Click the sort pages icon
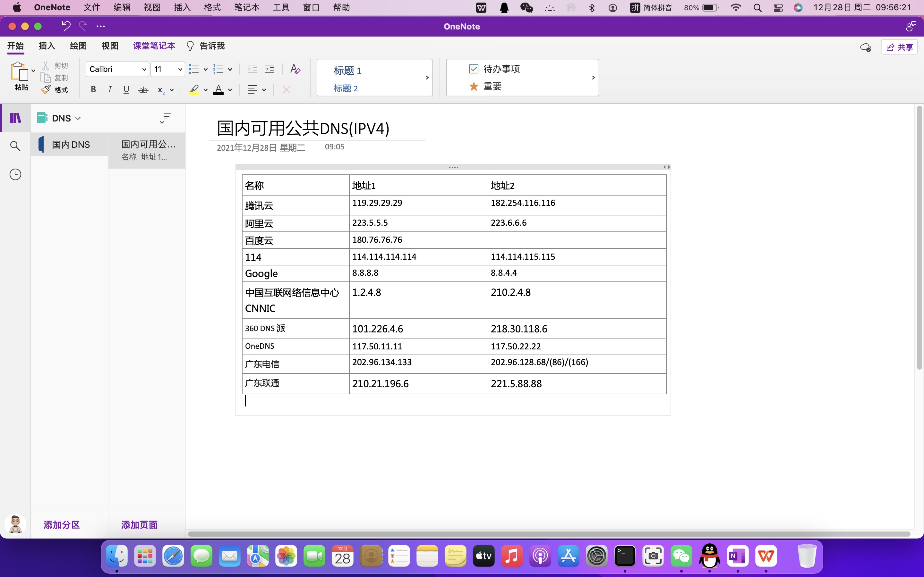The width and height of the screenshot is (924, 577). pos(165,118)
